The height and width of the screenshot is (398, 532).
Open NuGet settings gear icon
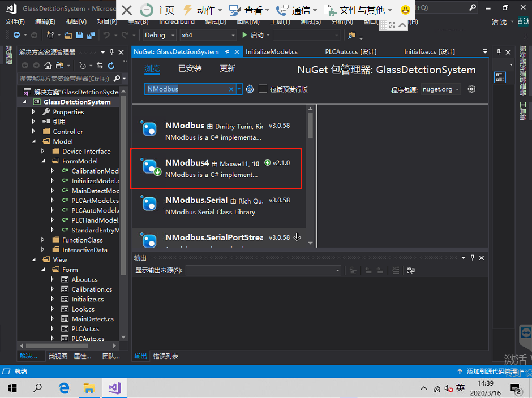pos(471,89)
